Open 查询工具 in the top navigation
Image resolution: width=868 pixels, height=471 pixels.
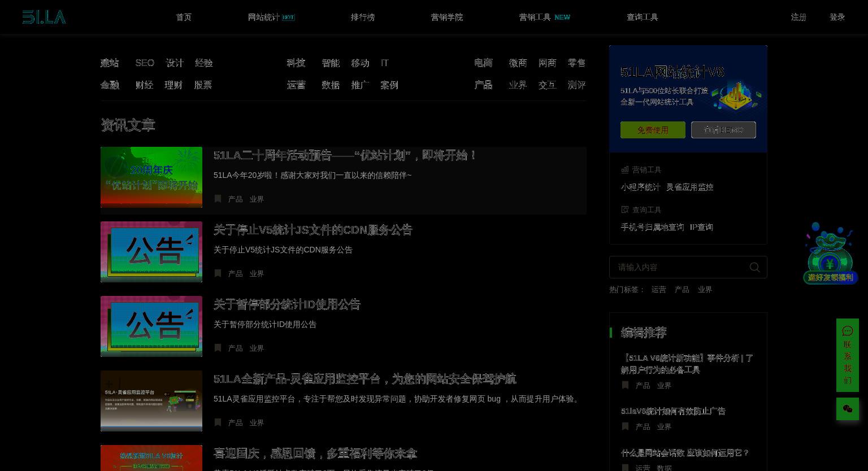[643, 17]
